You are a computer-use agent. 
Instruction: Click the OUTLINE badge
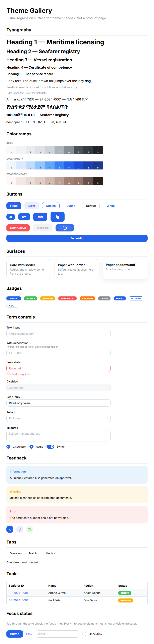coord(136,298)
